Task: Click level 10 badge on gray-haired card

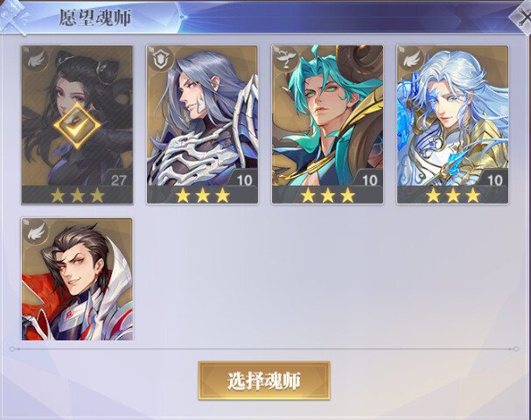Action: (244, 179)
